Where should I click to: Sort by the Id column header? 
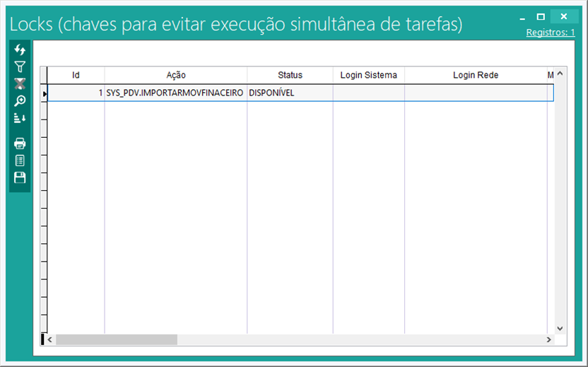click(x=76, y=75)
